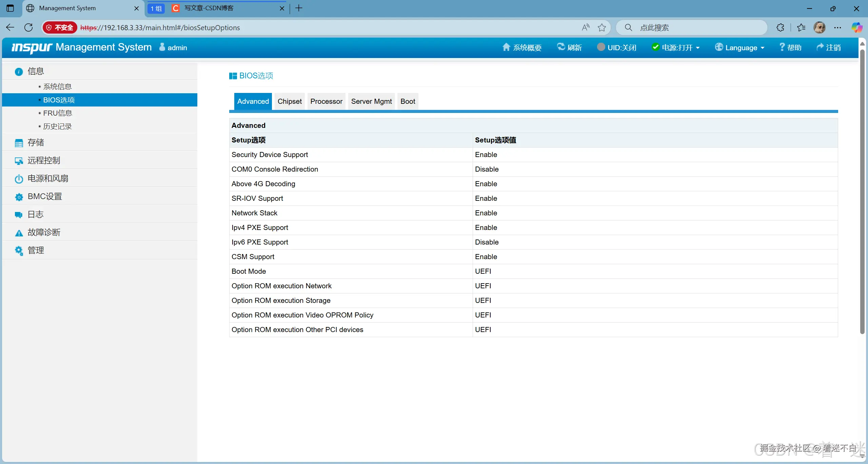This screenshot has width=868, height=464.
Task: Expand the logs section in sidebar
Action: (36, 214)
